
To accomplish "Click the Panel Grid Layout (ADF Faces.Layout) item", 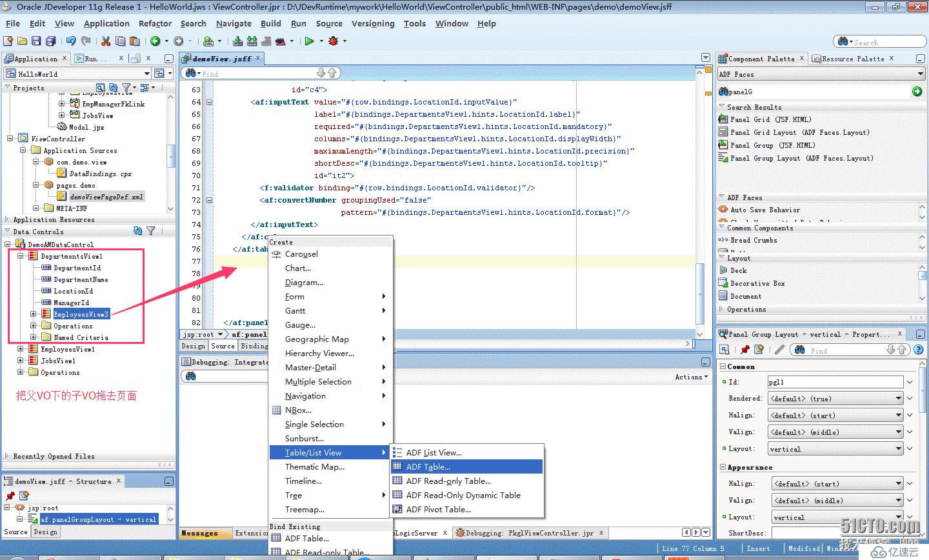I will click(x=800, y=132).
